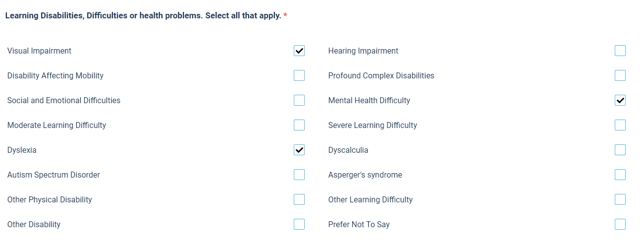The width and height of the screenshot is (644, 250).
Task: Check the Severe Learning Difficulty box
Action: click(620, 125)
